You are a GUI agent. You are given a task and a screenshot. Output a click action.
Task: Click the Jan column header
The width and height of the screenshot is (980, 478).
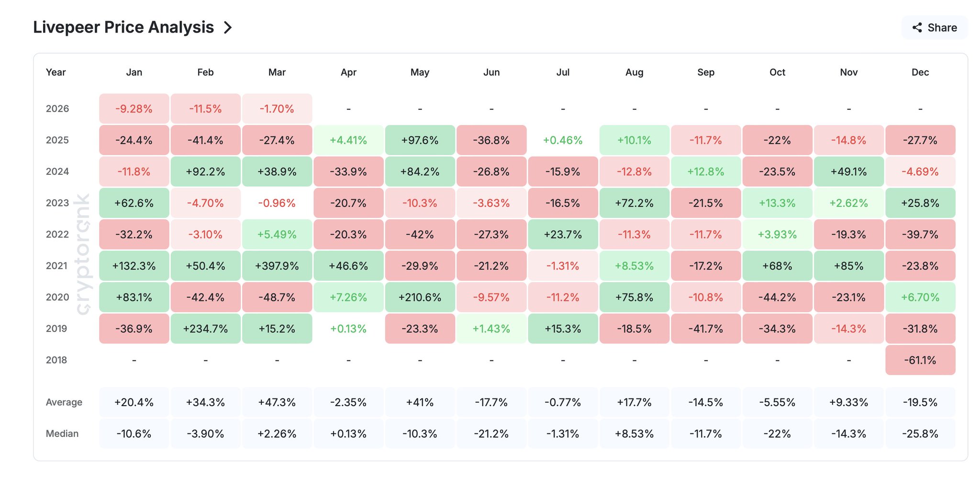[134, 72]
